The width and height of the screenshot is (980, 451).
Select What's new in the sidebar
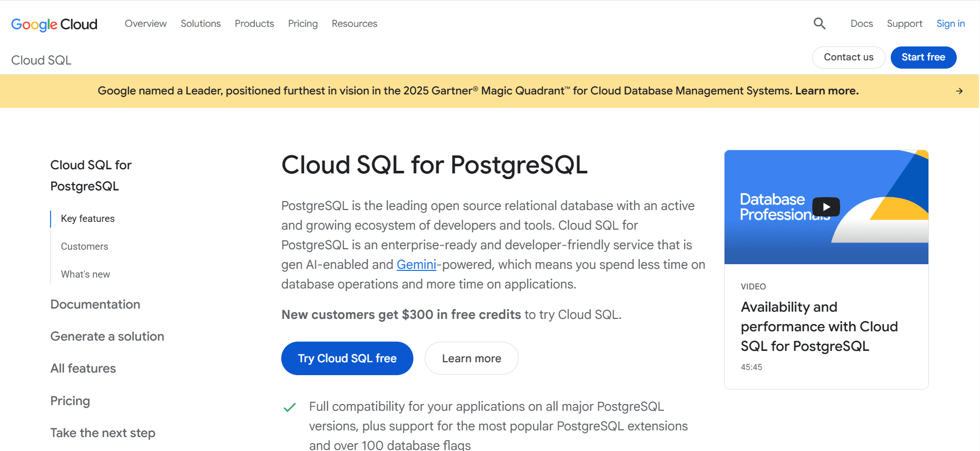click(86, 275)
